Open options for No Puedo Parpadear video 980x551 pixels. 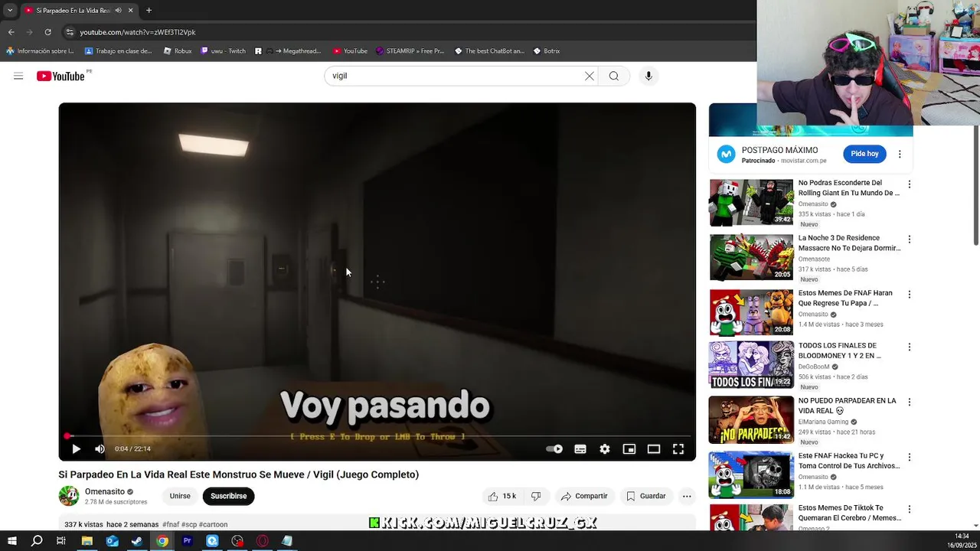pyautogui.click(x=910, y=402)
